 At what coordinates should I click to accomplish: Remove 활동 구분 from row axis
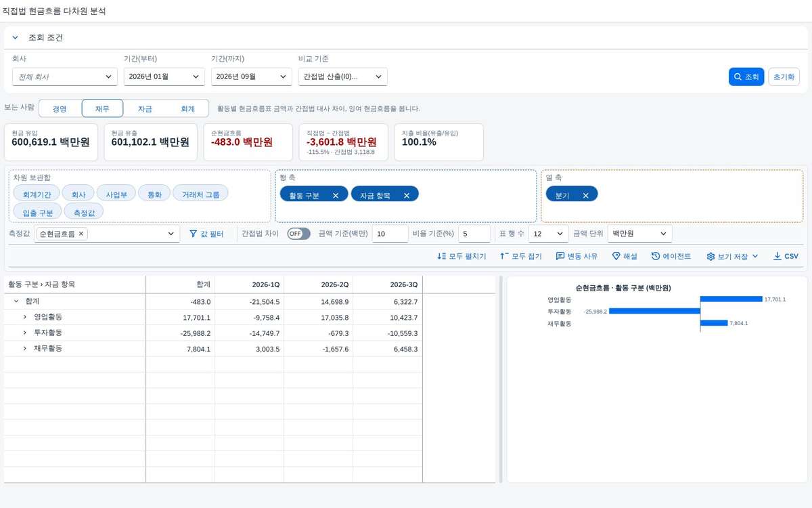(336, 195)
